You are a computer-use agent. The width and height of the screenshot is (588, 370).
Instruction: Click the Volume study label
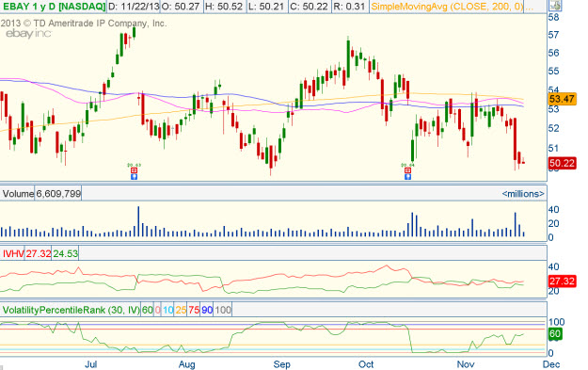(x=18, y=194)
